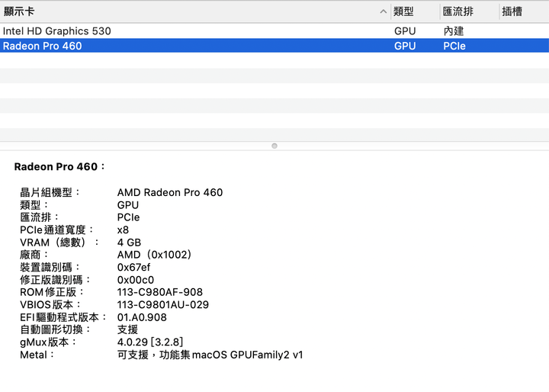The image size is (549, 392).
Task: Click the GPU type cell in the Intel row
Action: tap(405, 31)
